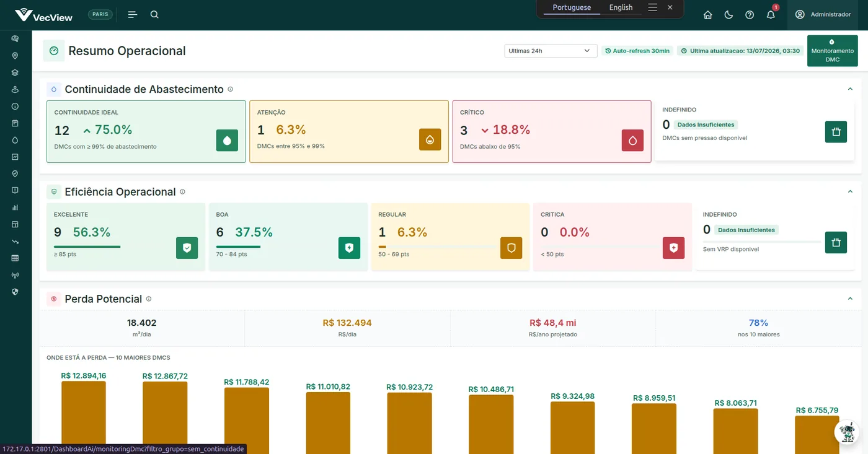Click the Auto-refresh 30min badge
The width and height of the screenshot is (868, 454).
(x=637, y=51)
